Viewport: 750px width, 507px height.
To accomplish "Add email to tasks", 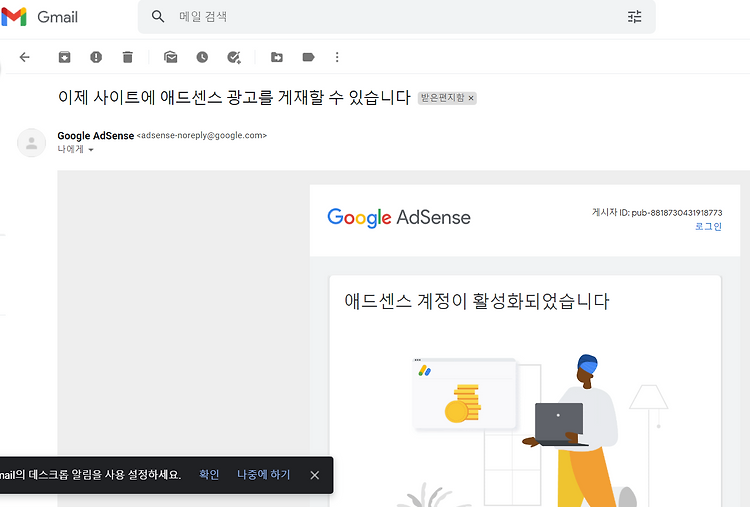I will tap(234, 57).
